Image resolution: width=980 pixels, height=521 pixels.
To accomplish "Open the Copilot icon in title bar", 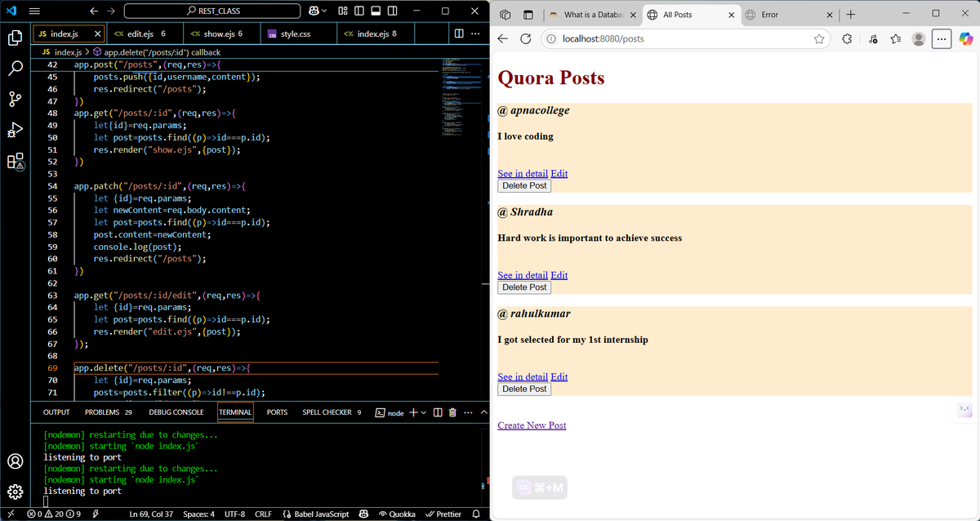I will point(314,11).
